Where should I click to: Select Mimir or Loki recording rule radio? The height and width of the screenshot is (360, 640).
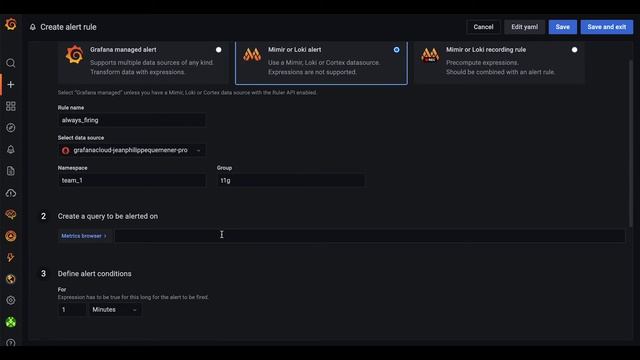tap(575, 50)
